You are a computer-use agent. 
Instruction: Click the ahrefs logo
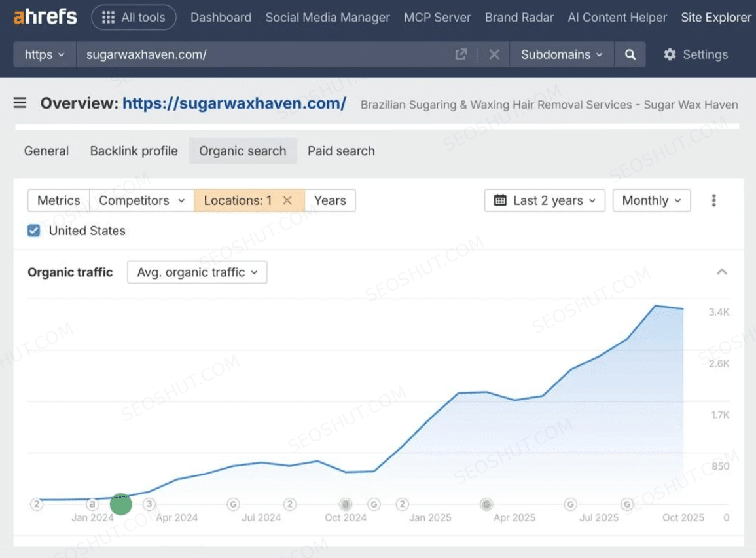point(45,17)
